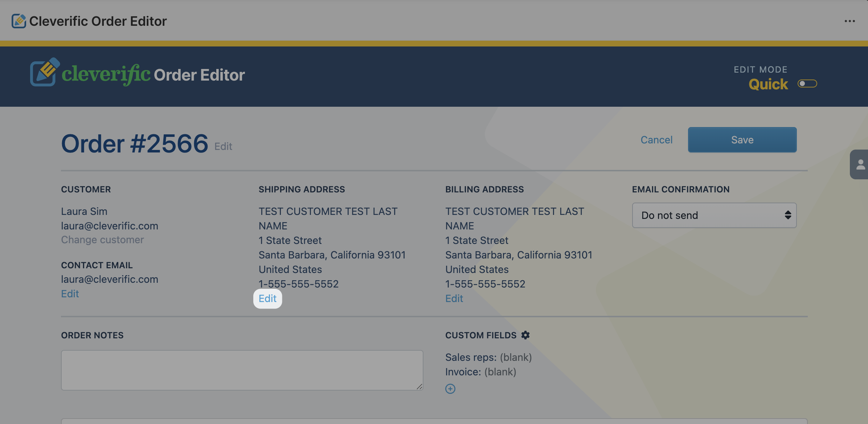Click the Quick edit mode label
This screenshot has height=424, width=868.
tap(768, 84)
